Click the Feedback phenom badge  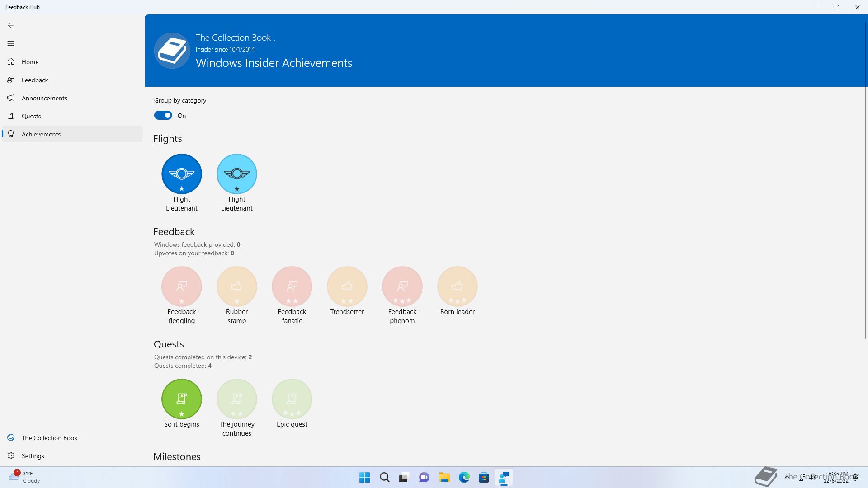tap(402, 286)
